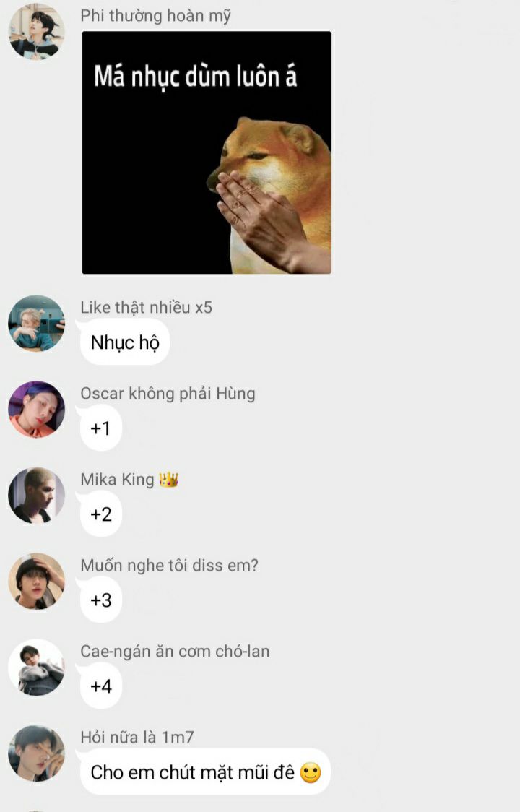Open Hỏi nữa là 1m7's profile avatar
This screenshot has width=520, height=812.
click(x=36, y=753)
